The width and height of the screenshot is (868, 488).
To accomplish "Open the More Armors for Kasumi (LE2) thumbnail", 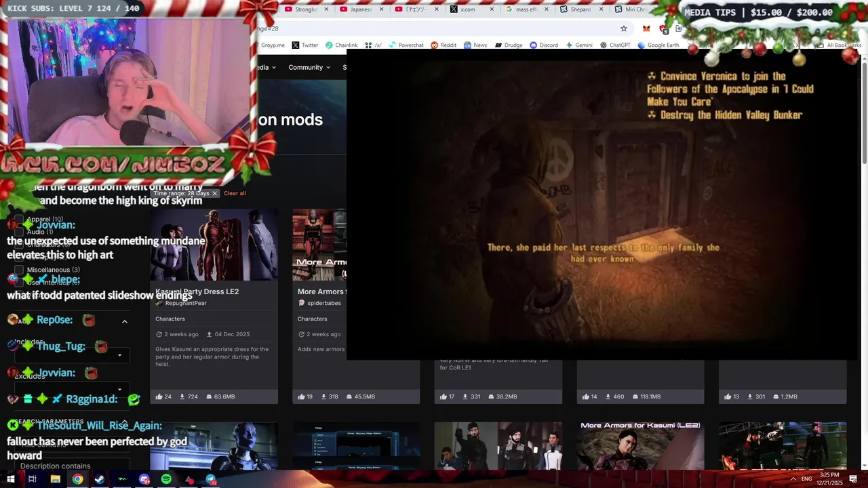I will click(x=640, y=446).
